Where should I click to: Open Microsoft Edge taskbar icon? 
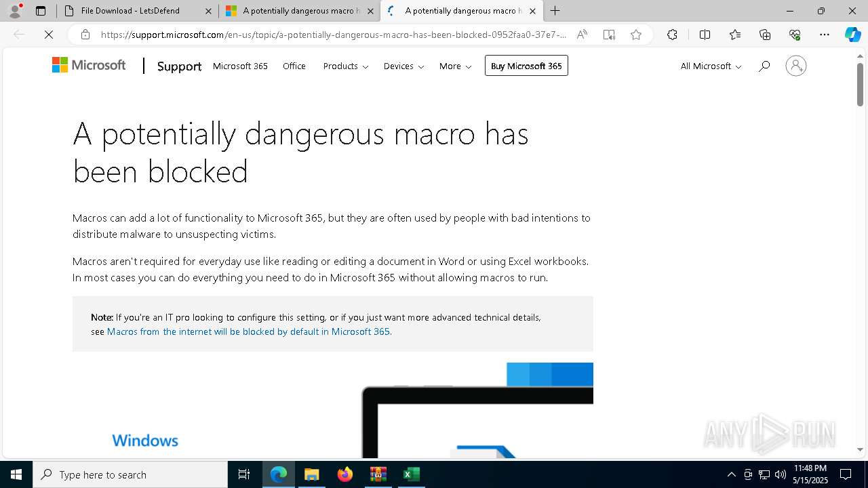click(279, 474)
